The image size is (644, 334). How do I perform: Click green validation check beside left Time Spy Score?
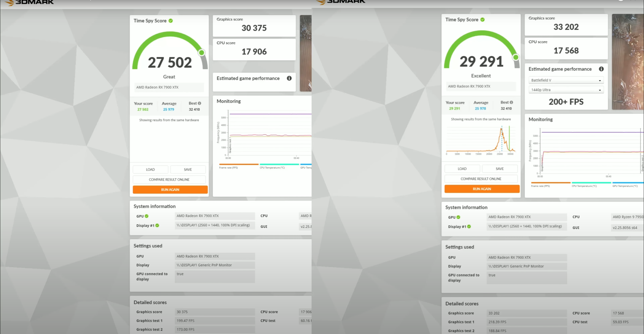pos(171,21)
